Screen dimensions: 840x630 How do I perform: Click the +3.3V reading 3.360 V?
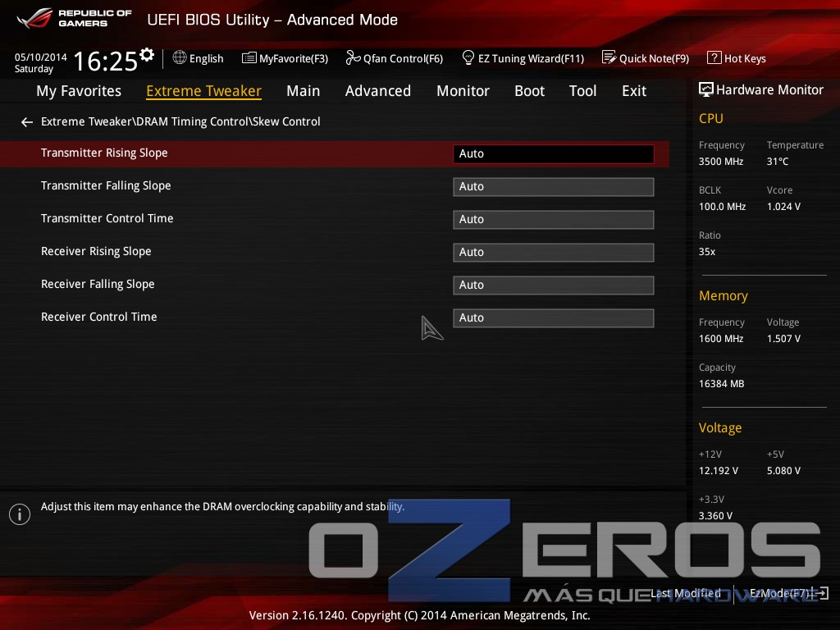coord(715,516)
